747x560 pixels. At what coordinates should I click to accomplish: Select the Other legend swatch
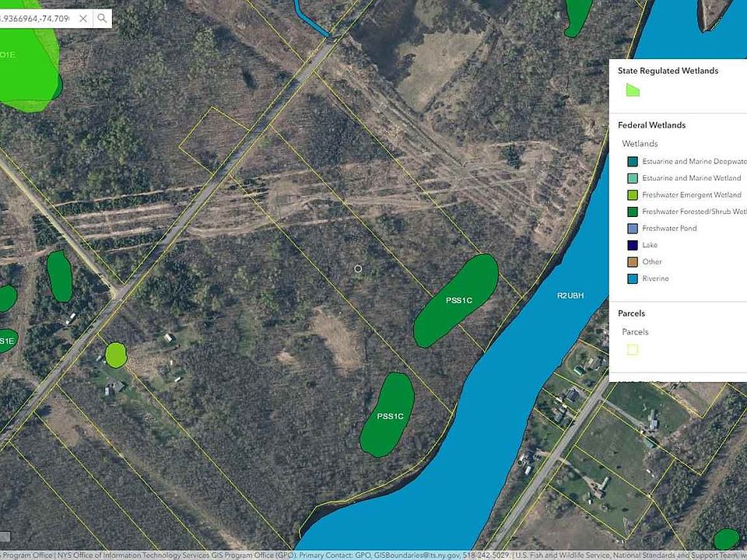click(632, 262)
